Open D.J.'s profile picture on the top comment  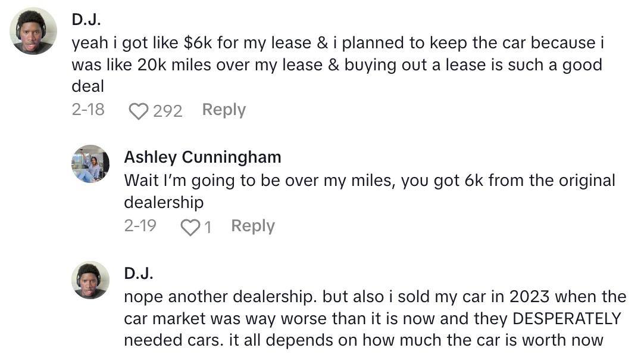[34, 32]
